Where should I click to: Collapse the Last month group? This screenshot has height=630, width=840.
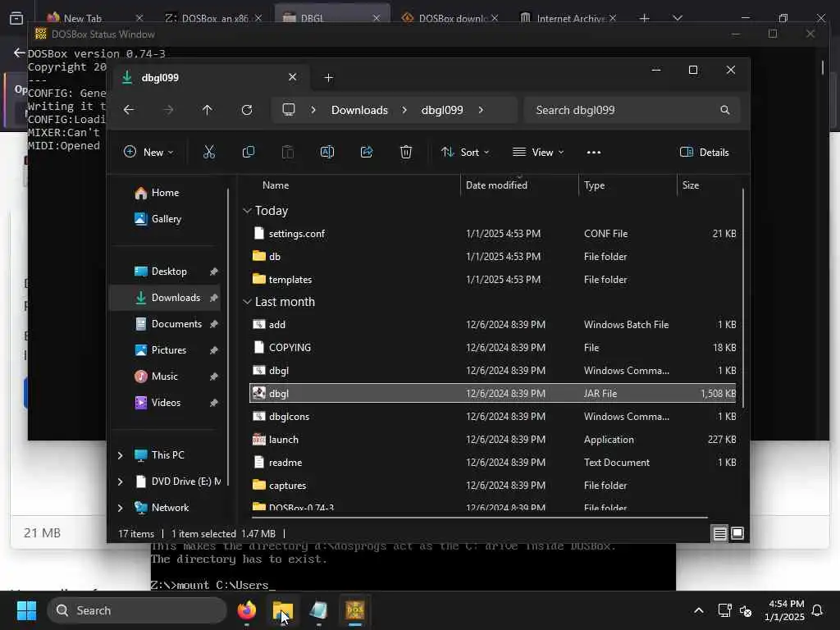coord(247,302)
